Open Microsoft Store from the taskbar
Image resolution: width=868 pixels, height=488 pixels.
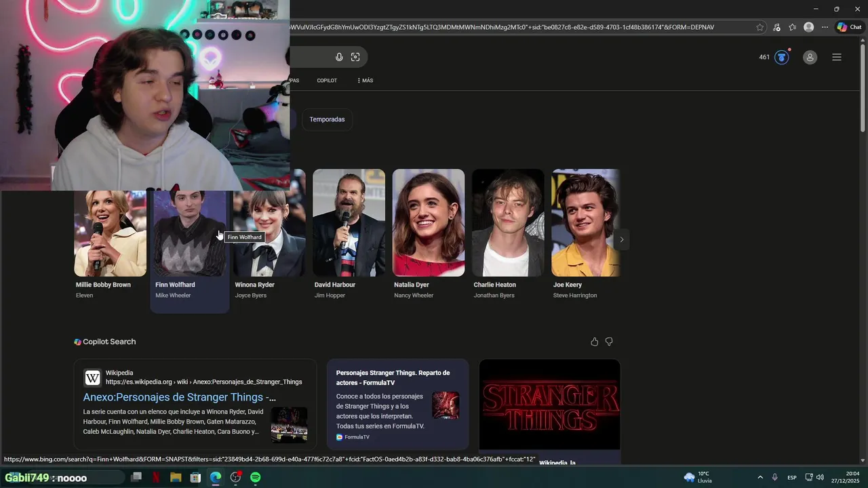click(195, 477)
